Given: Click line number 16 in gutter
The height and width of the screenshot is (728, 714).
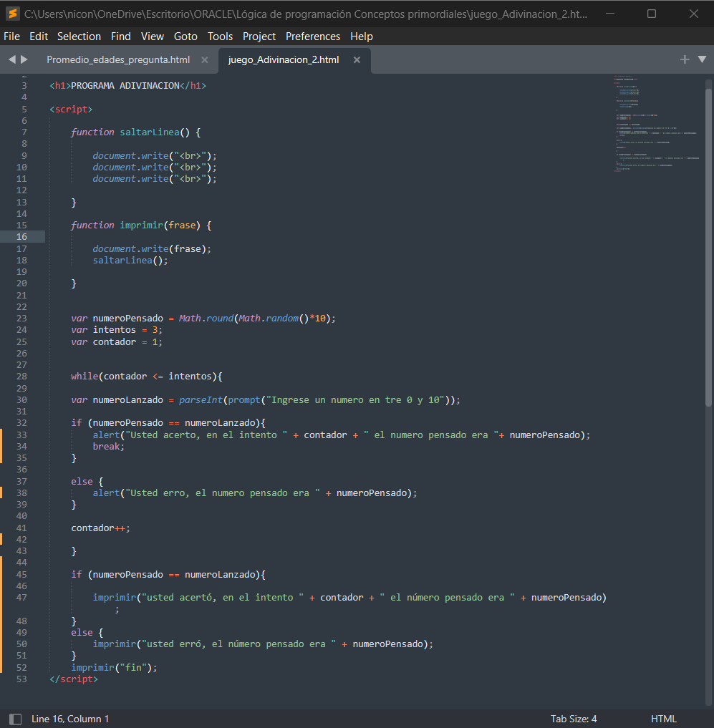Looking at the screenshot, I should click(21, 237).
